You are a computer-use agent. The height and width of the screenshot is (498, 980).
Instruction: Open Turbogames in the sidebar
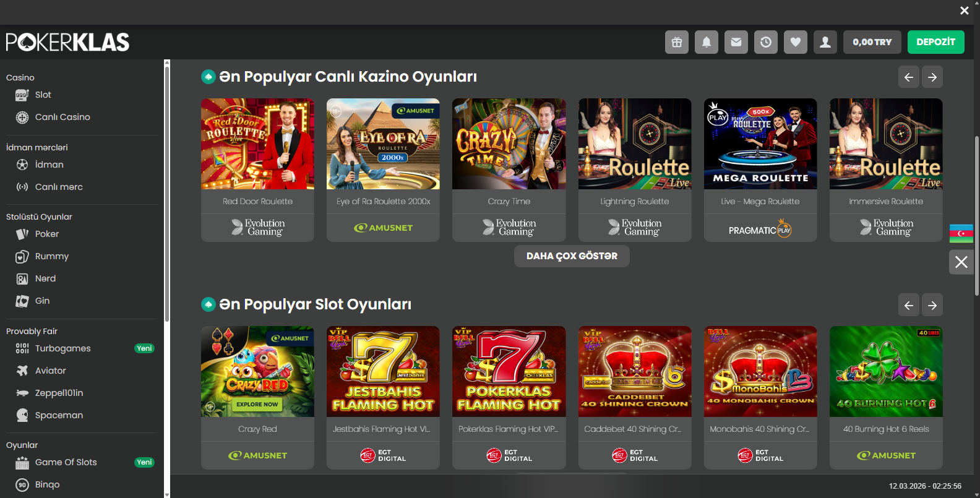tap(62, 348)
